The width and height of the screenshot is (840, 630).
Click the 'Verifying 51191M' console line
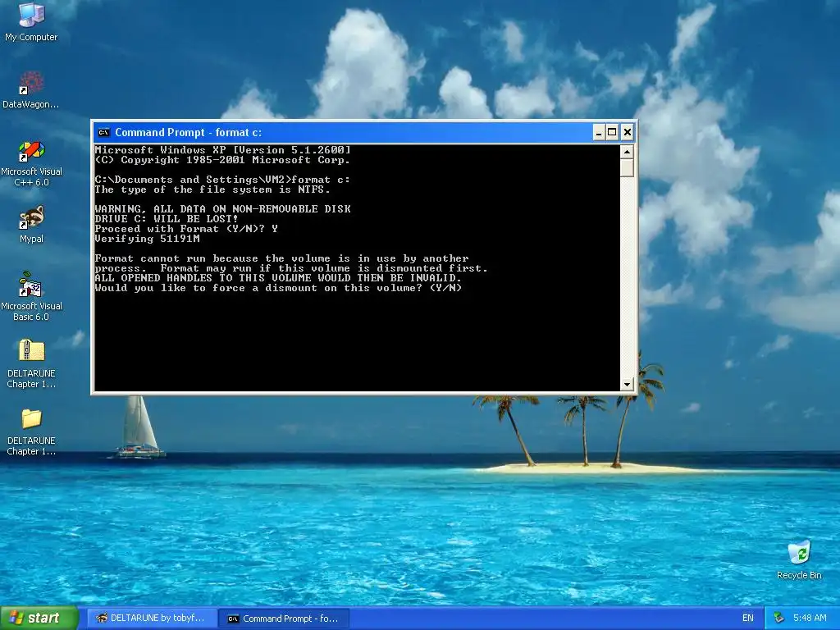[x=148, y=239]
